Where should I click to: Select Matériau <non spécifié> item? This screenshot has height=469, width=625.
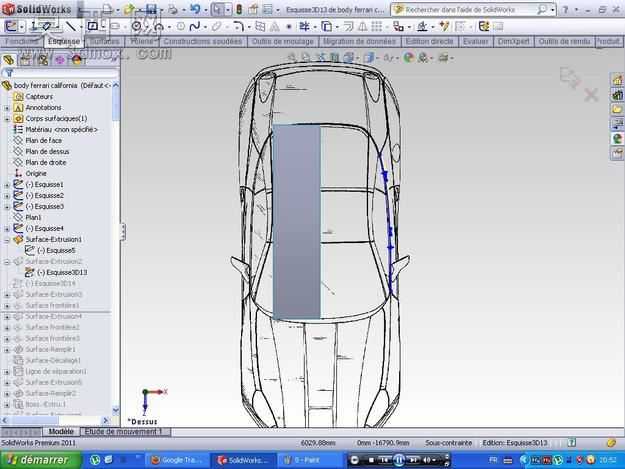(x=61, y=130)
